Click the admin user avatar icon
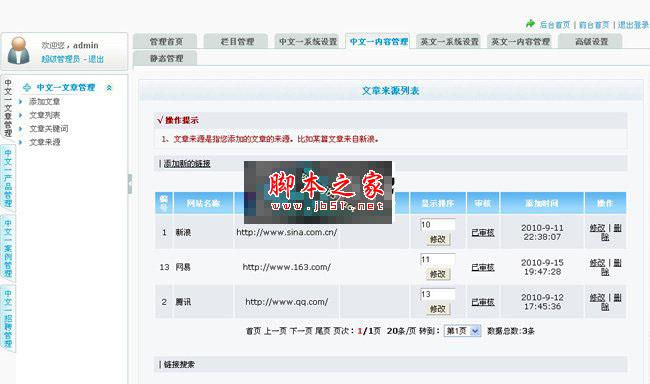The height and width of the screenshot is (384, 650). pyautogui.click(x=19, y=51)
